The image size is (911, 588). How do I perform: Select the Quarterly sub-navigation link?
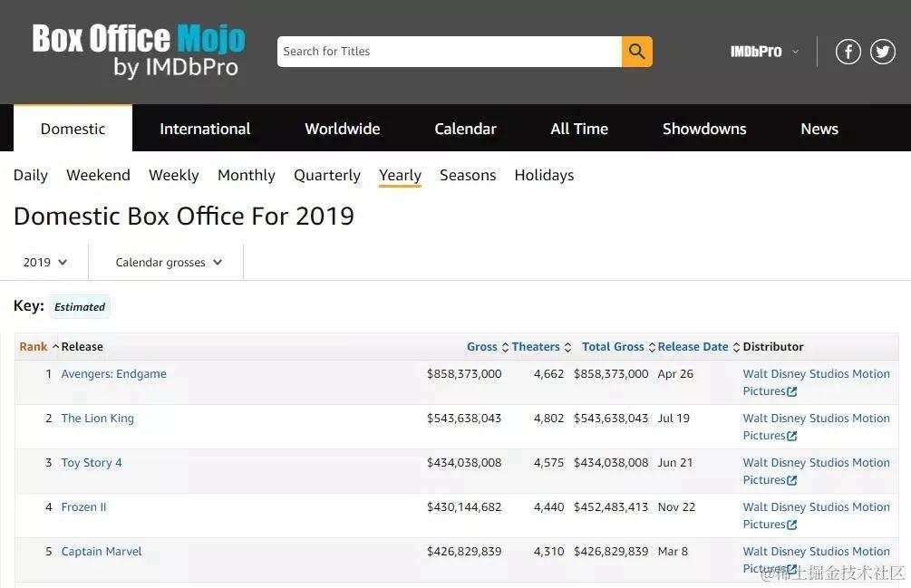tap(327, 175)
